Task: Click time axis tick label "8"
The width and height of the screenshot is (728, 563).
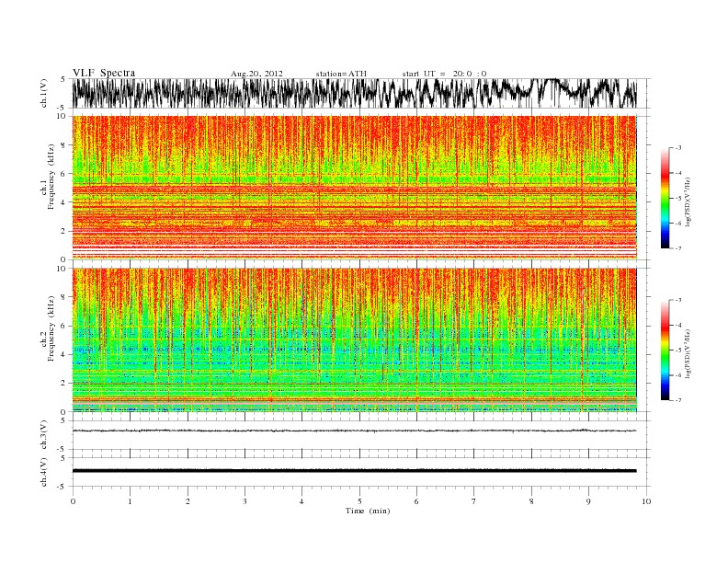Action: coord(531,501)
